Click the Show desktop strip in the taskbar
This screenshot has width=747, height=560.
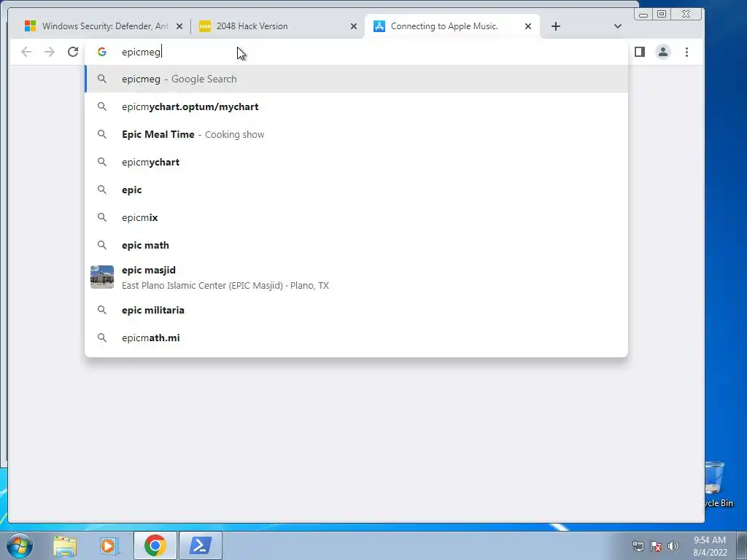pyautogui.click(x=742, y=545)
